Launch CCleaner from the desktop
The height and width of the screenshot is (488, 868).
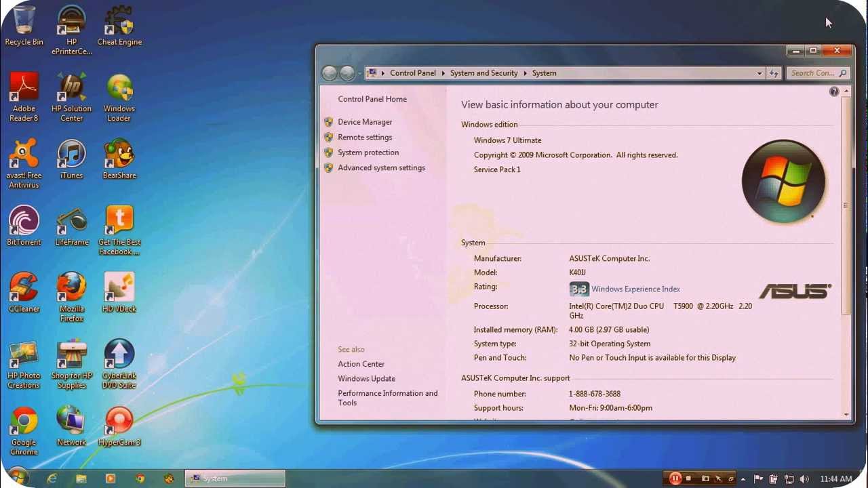click(x=24, y=293)
